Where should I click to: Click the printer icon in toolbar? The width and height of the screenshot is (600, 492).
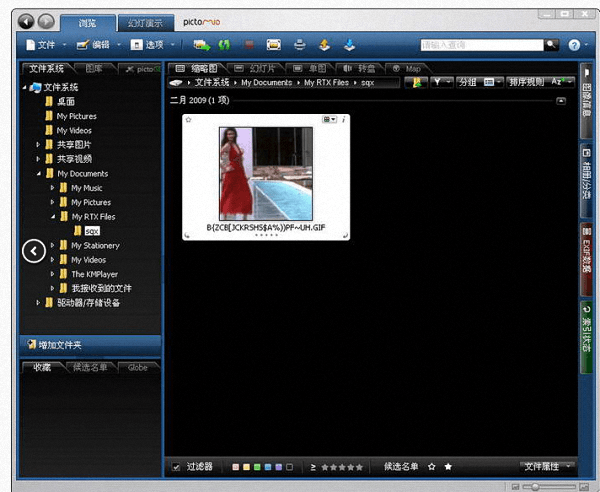click(300, 45)
